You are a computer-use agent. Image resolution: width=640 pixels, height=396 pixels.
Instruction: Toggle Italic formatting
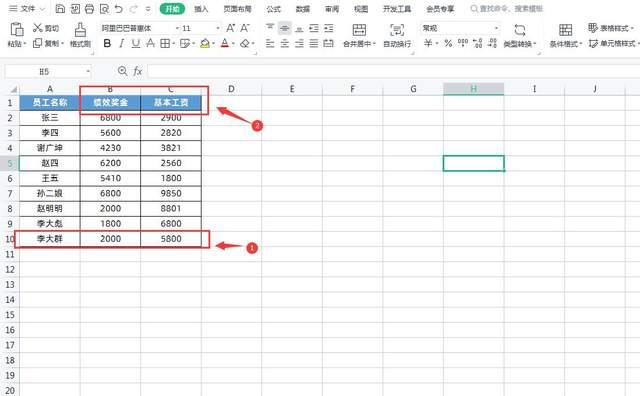pos(122,43)
